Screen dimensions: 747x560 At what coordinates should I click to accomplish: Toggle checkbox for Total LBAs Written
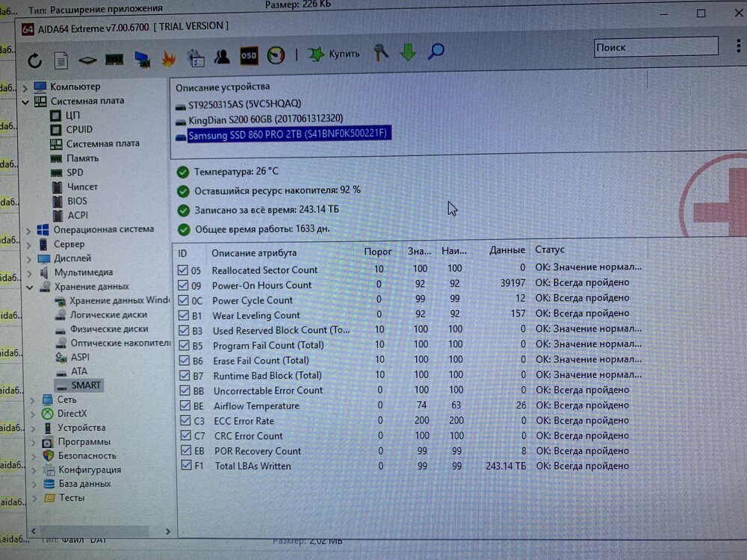(186, 465)
